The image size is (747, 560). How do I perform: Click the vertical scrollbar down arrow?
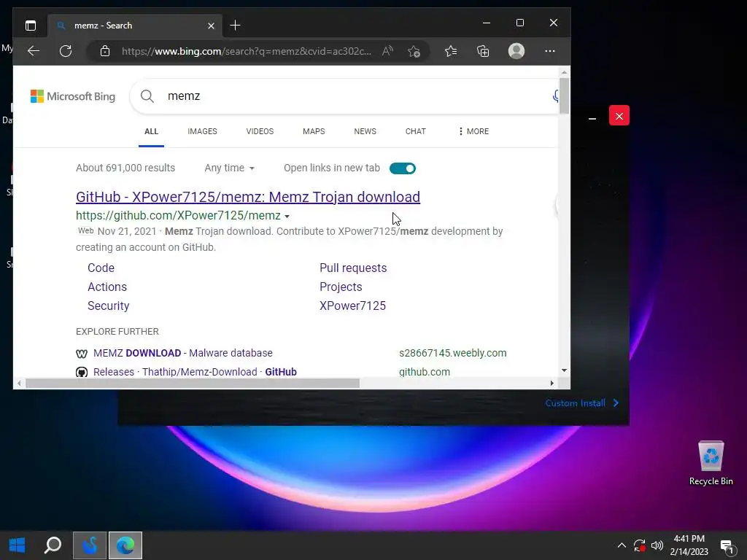click(564, 370)
